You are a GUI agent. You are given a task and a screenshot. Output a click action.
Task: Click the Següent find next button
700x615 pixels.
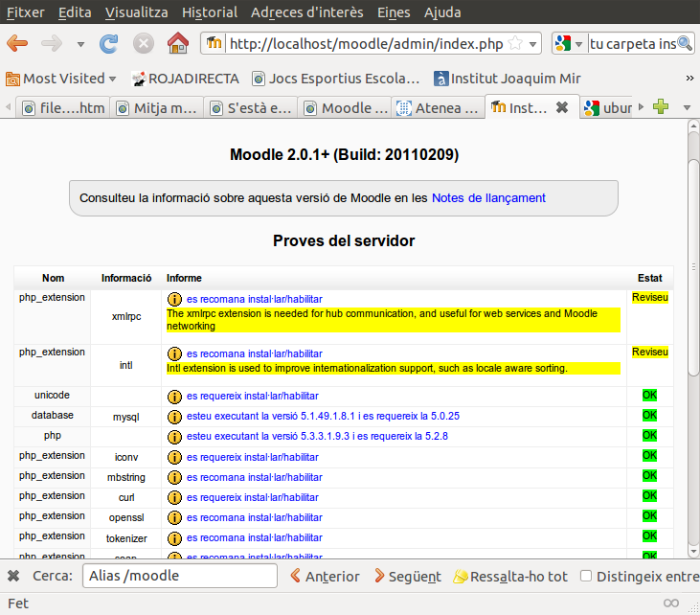(x=408, y=576)
